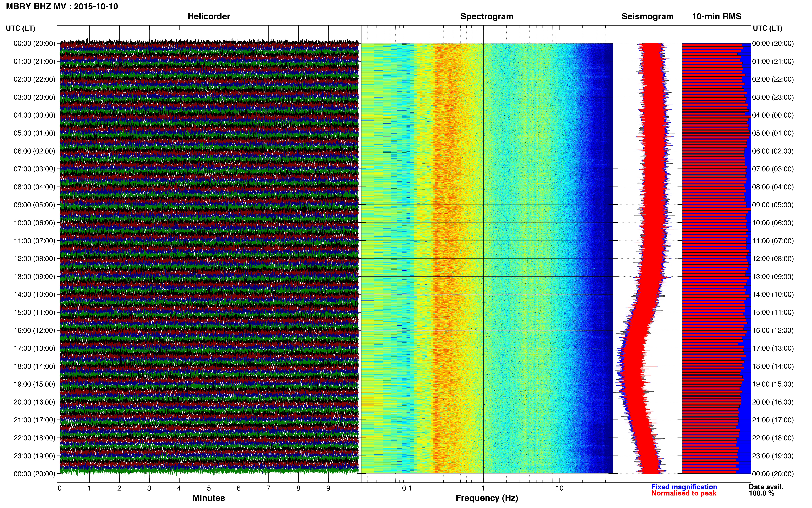
Task: Click the left 07:00 (03:00) time label
Action: [34, 169]
